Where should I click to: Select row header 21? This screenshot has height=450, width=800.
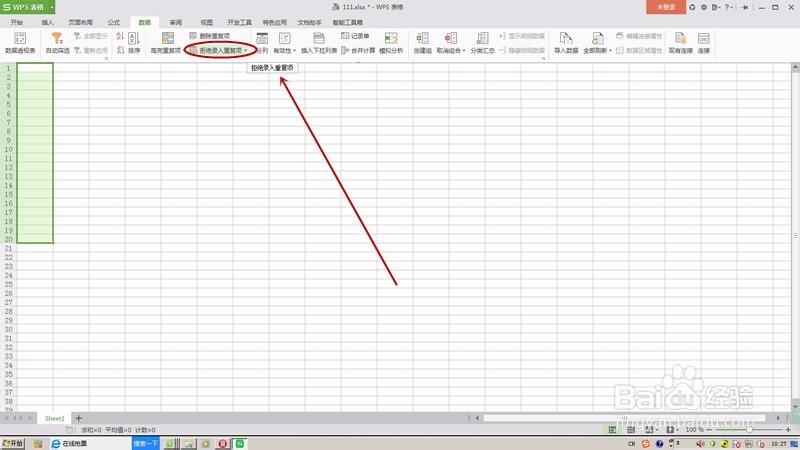pyautogui.click(x=8, y=248)
